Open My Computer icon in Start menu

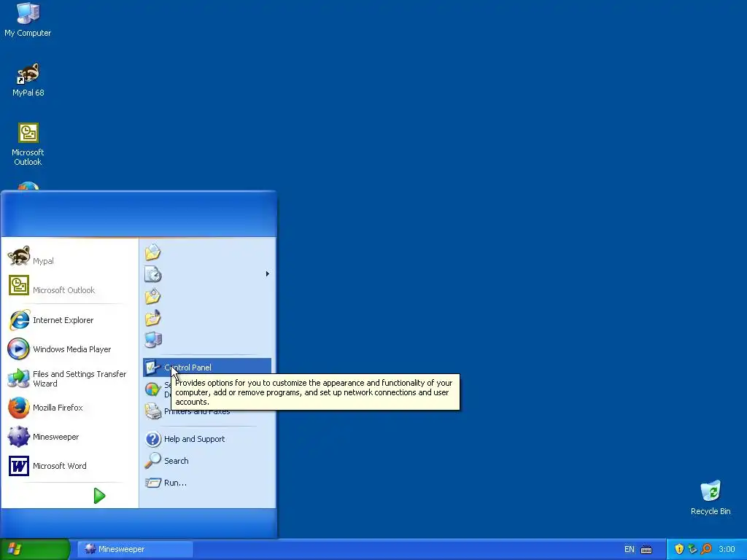[x=153, y=340]
